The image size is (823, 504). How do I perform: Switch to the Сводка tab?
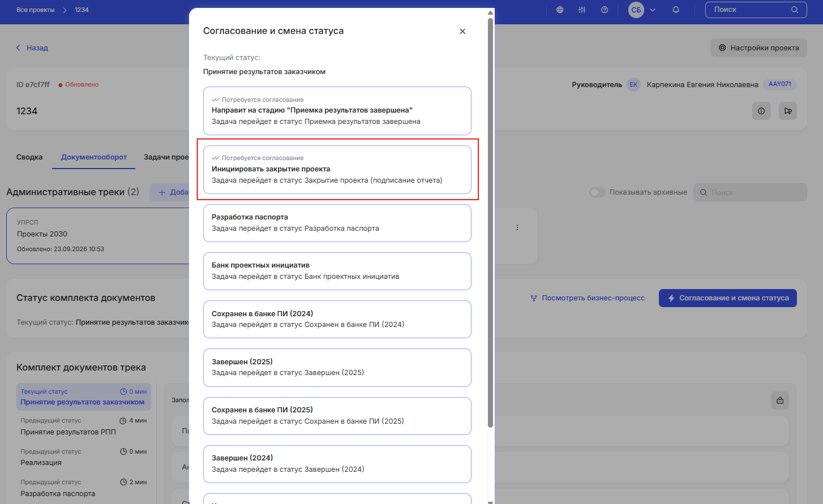pos(29,157)
